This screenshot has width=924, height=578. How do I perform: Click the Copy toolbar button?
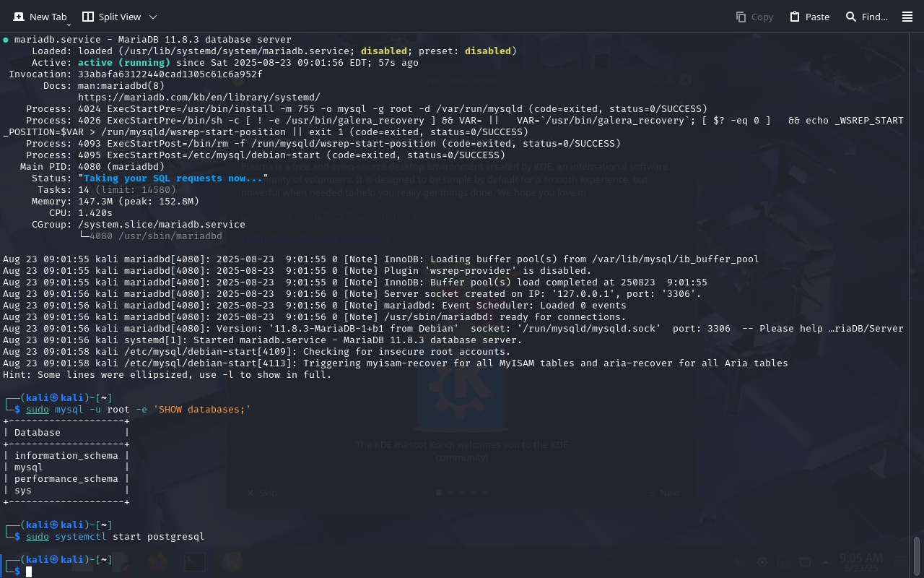754,17
